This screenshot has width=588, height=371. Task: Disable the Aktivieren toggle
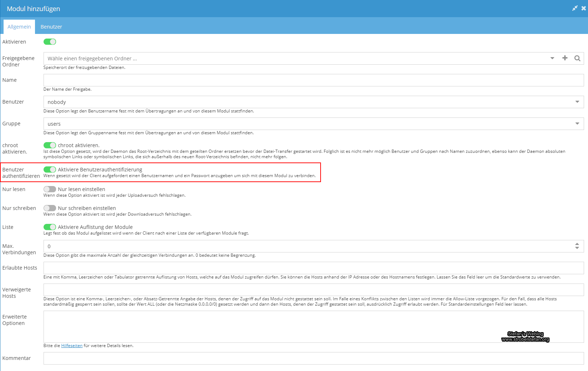tap(50, 42)
